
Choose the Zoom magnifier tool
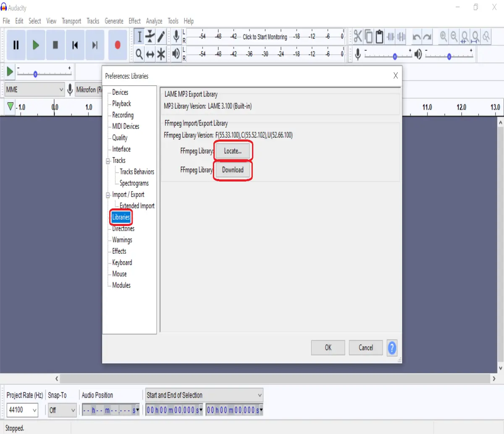click(139, 53)
